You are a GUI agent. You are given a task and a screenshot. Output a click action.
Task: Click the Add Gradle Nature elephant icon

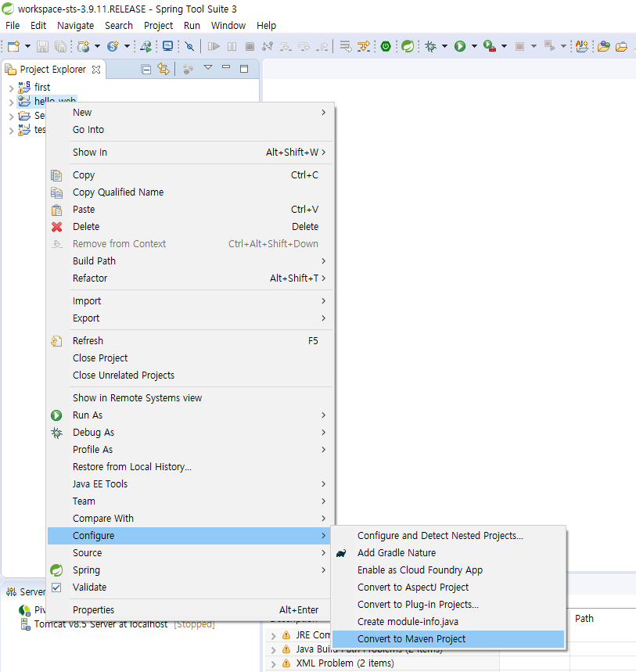point(342,553)
